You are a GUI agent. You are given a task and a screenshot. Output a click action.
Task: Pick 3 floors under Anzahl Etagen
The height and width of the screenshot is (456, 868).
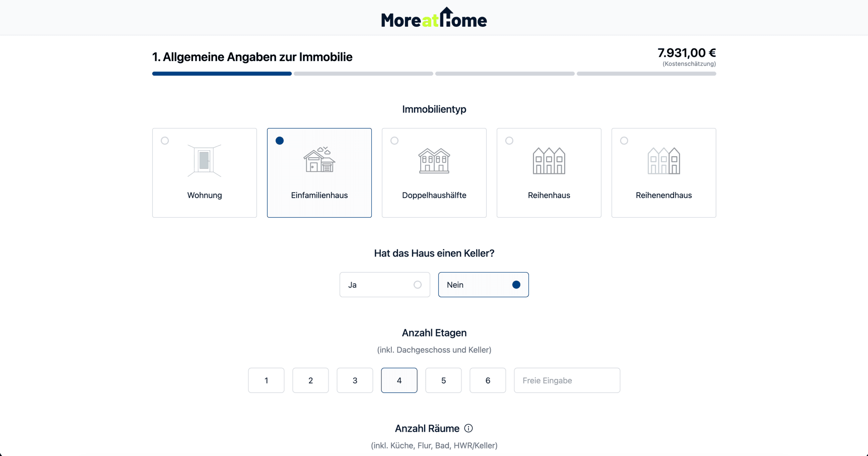click(x=355, y=380)
